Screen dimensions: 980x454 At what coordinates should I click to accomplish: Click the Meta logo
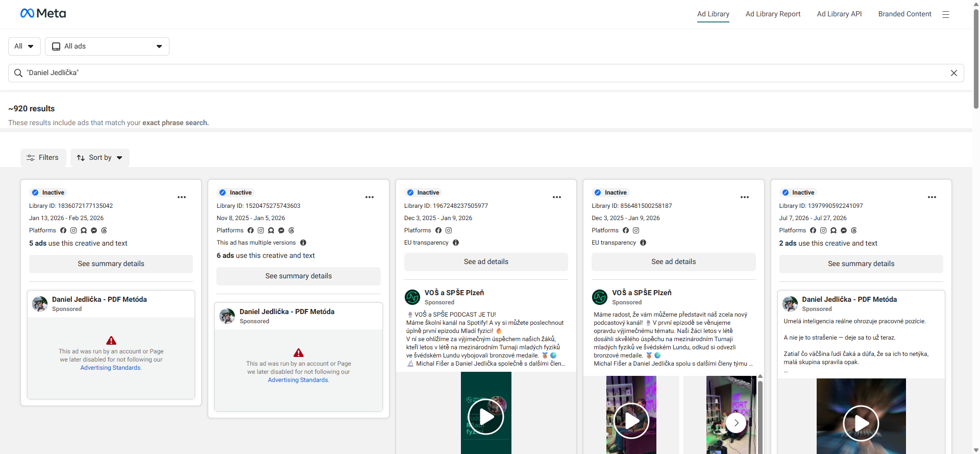pos(43,13)
